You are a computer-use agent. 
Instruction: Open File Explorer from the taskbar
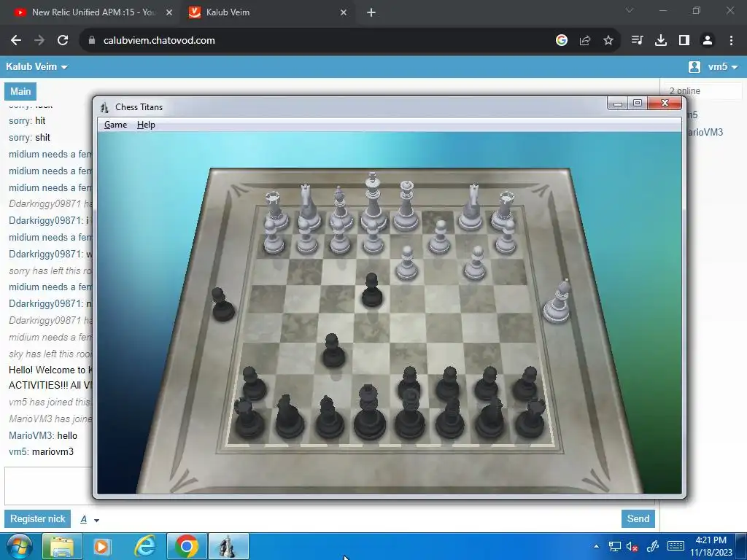click(x=62, y=547)
